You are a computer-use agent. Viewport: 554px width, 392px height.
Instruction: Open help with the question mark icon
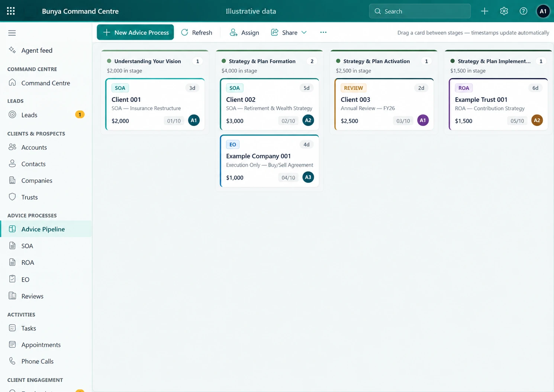523,11
